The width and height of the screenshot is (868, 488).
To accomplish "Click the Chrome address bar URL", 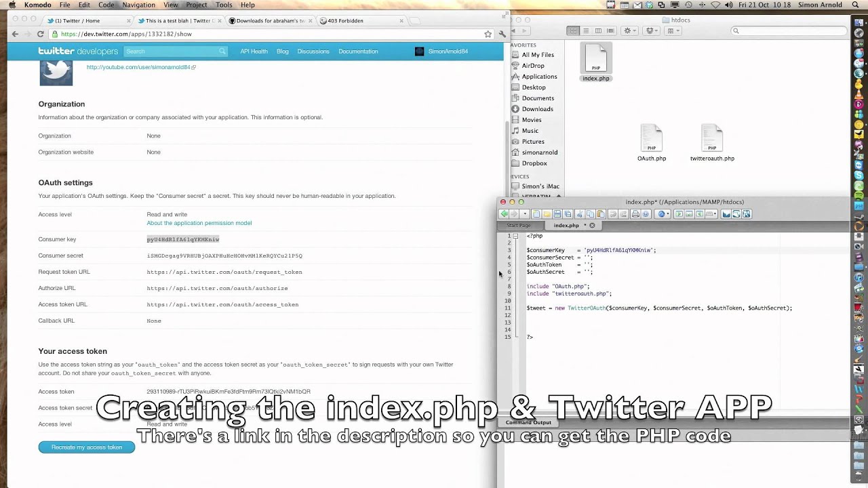I will (126, 34).
